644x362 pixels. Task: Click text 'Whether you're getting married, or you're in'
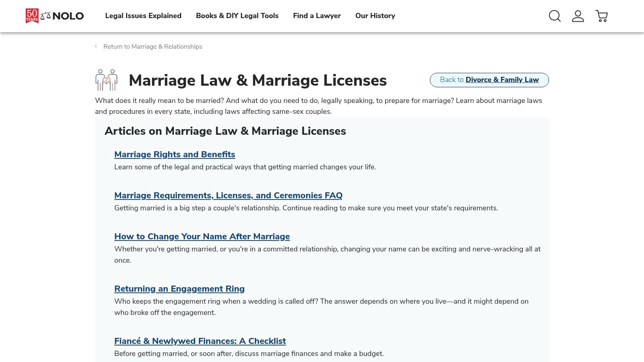(x=185, y=249)
